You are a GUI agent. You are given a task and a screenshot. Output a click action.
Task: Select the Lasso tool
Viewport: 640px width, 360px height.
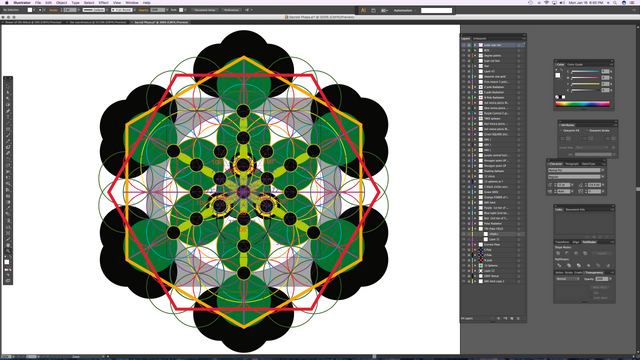(x=8, y=104)
